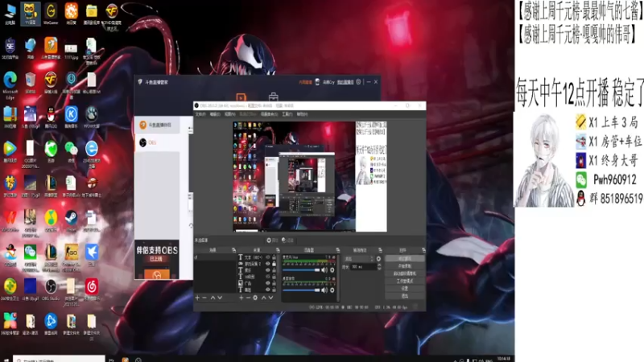Start the OBS virtual camera
The height and width of the screenshot is (362, 644).
click(405, 274)
